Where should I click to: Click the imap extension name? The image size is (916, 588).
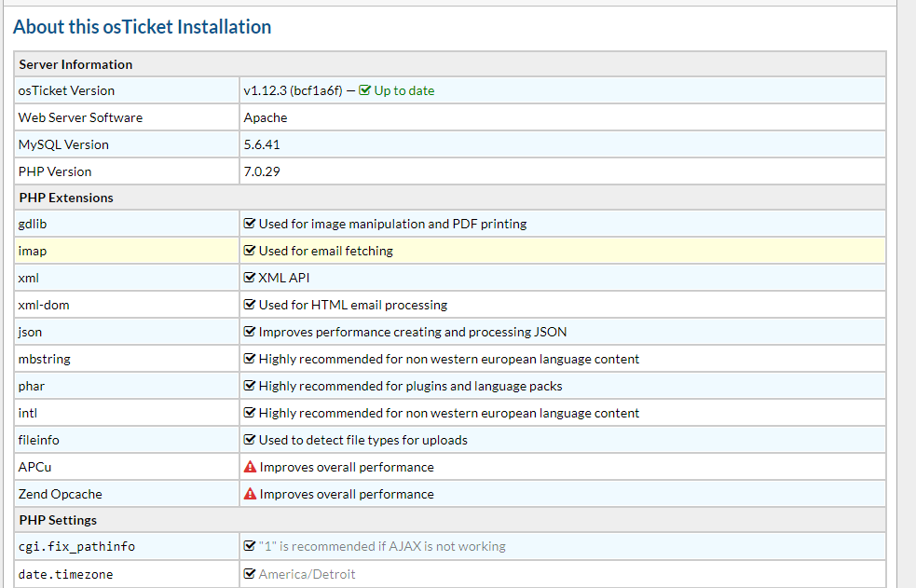[32, 251]
